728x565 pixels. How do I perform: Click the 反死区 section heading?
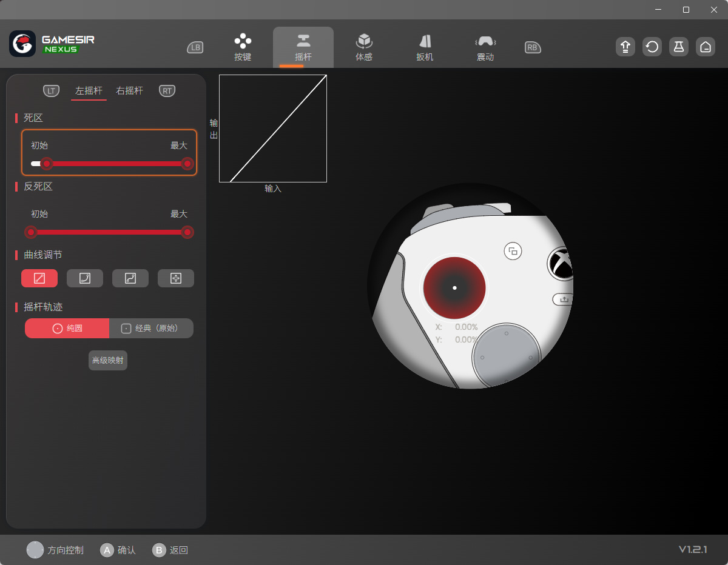coord(38,186)
